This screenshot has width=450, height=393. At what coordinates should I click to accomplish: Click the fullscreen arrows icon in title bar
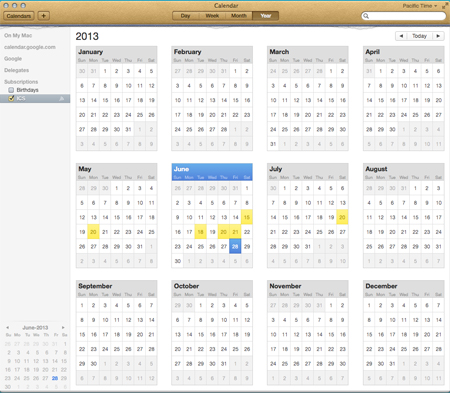click(445, 6)
